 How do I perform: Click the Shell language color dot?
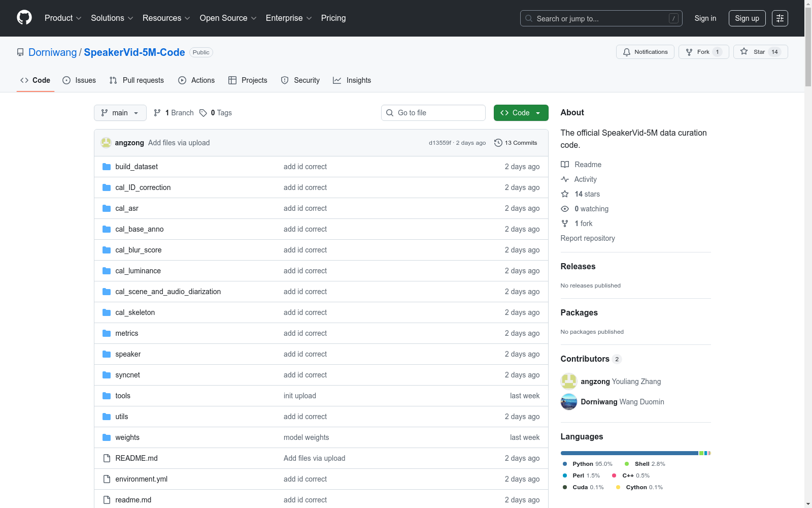click(627, 464)
